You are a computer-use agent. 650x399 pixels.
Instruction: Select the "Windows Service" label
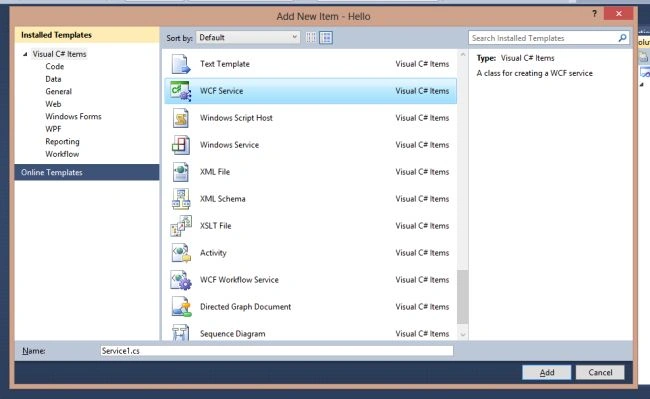(x=229, y=145)
